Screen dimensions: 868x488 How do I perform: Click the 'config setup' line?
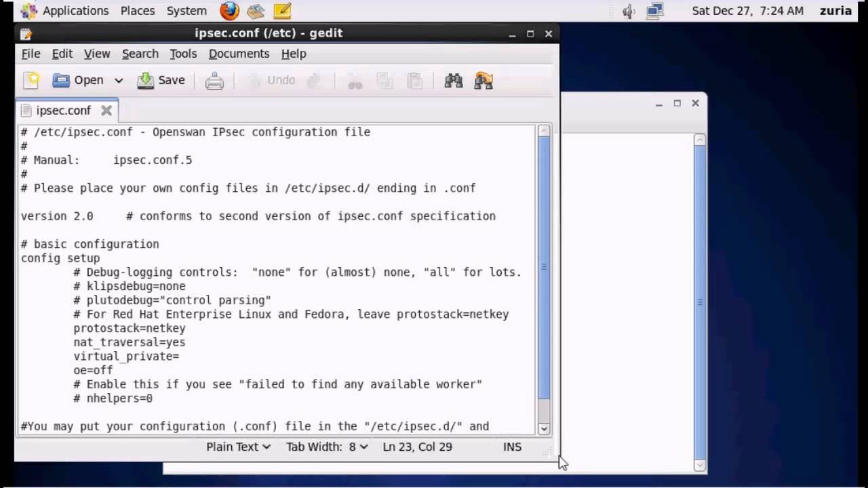pos(60,258)
